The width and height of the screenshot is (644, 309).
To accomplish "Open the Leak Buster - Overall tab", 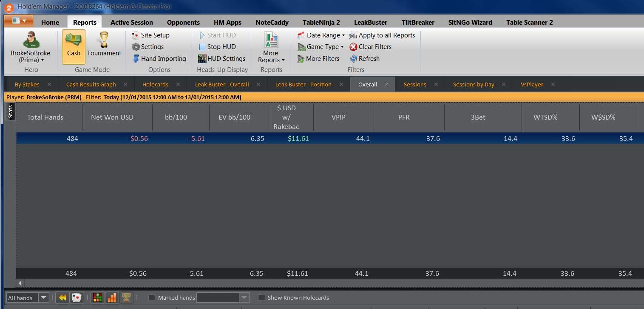I will click(222, 84).
